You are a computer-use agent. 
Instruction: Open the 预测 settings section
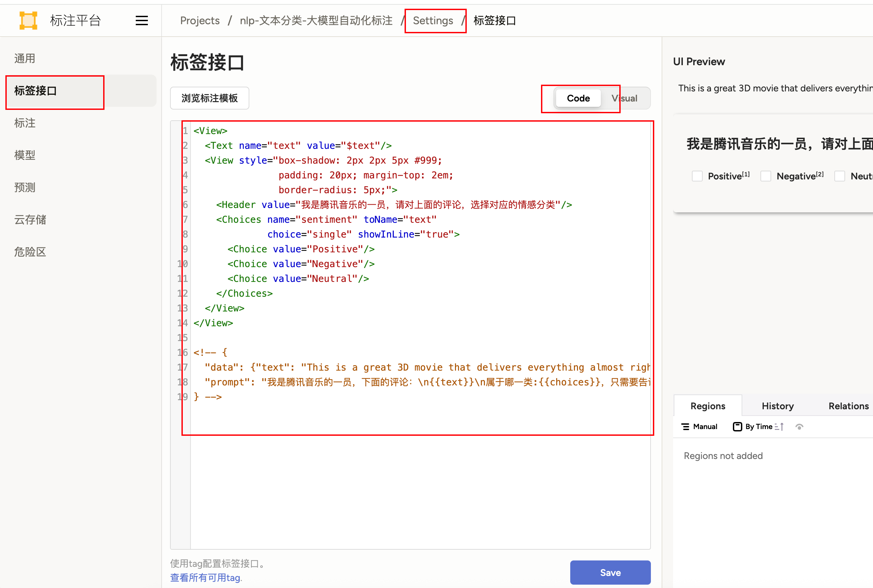[25, 187]
